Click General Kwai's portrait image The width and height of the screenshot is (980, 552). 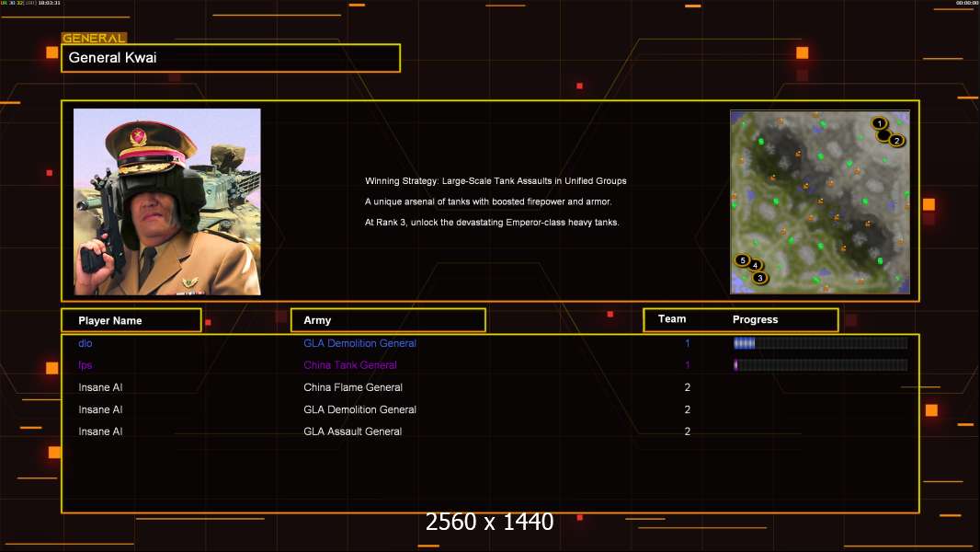(x=167, y=201)
